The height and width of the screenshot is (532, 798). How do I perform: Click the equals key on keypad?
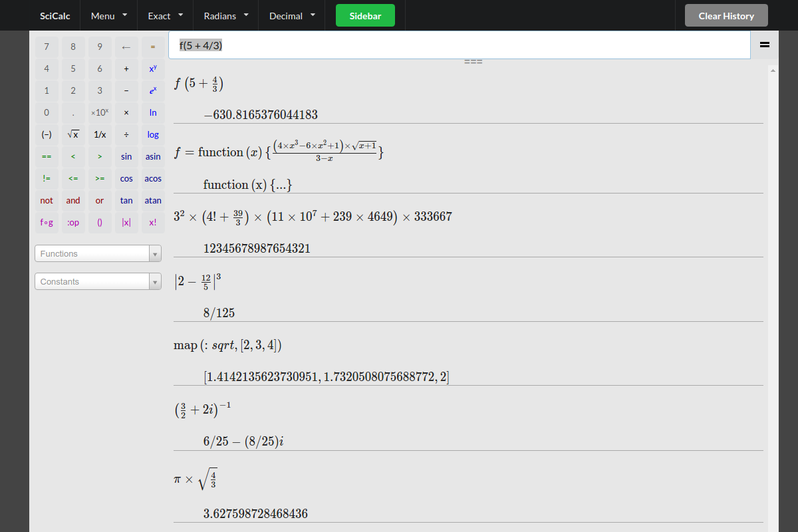click(x=153, y=47)
